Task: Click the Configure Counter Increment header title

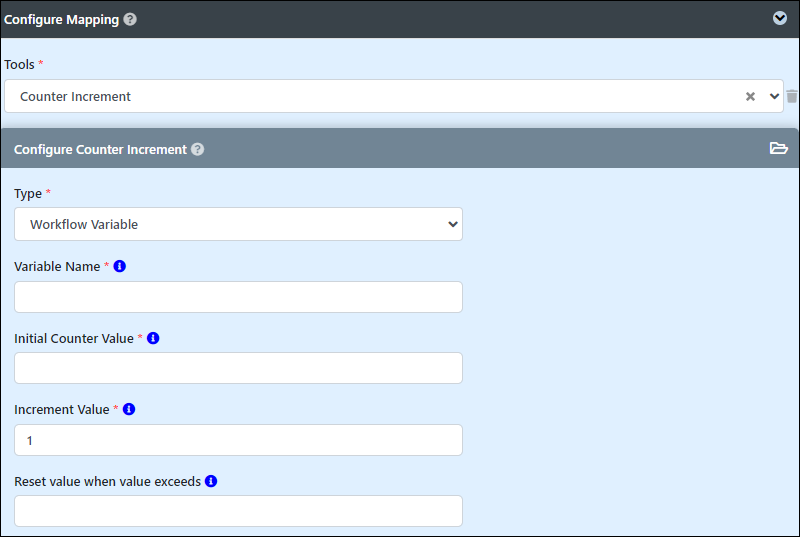Action: (x=101, y=149)
